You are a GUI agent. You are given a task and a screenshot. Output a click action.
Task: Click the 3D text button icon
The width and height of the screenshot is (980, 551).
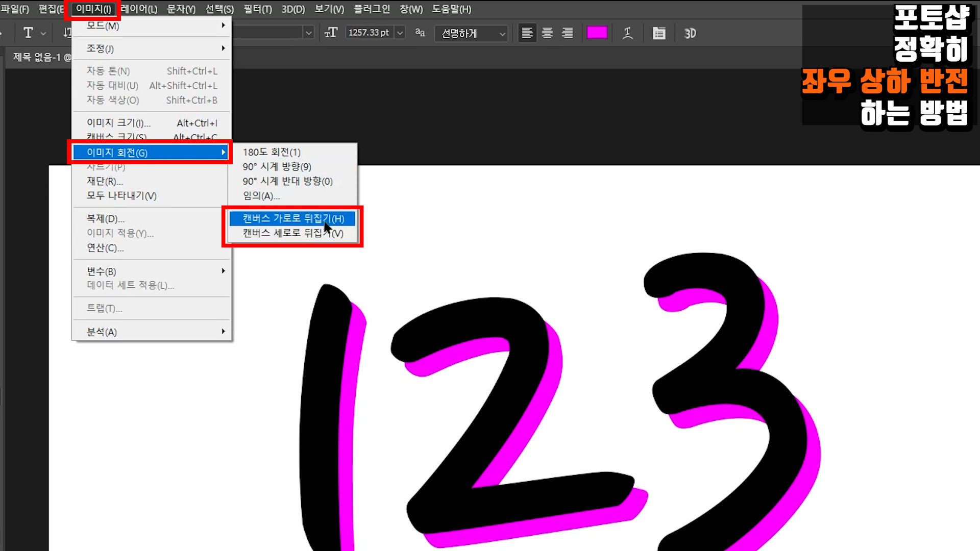(690, 33)
